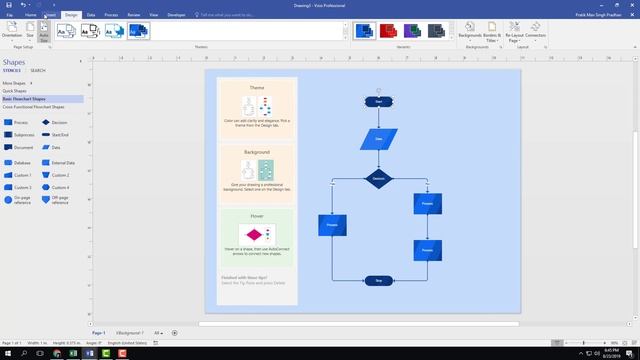Pick the On-page reference shape

[17, 200]
